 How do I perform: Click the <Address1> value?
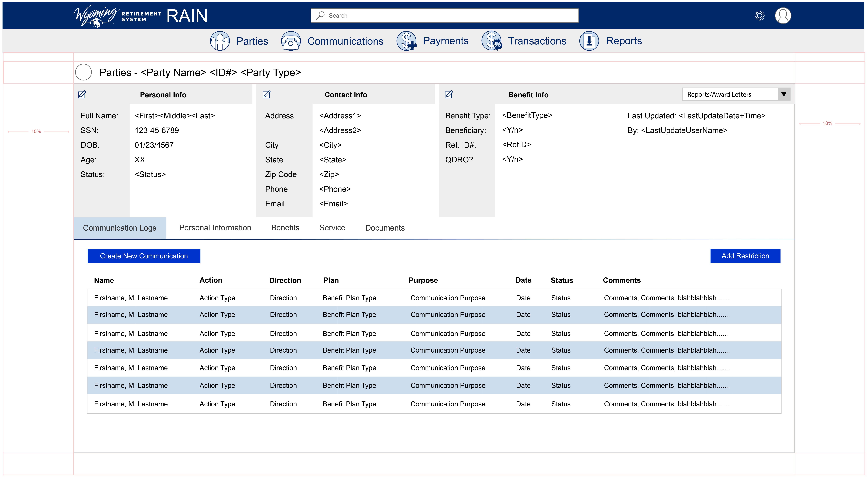coord(340,116)
